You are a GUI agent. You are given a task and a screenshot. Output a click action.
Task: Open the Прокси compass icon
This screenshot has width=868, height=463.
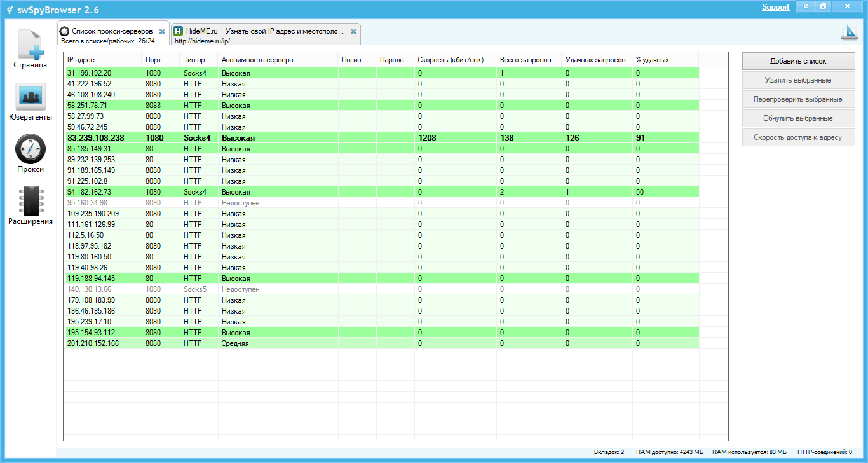(x=31, y=149)
